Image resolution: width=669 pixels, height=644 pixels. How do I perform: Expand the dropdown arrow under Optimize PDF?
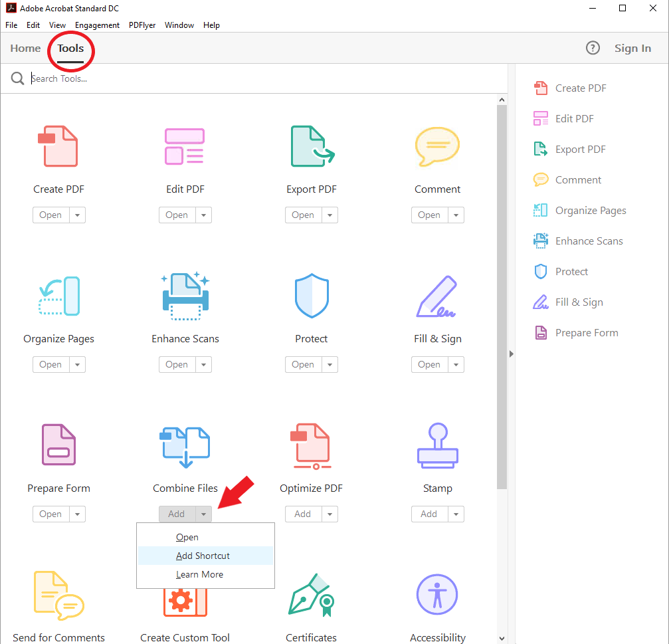click(330, 514)
